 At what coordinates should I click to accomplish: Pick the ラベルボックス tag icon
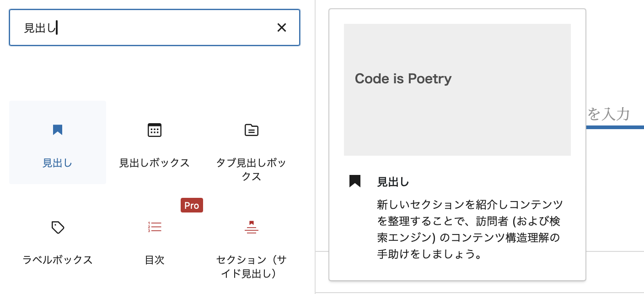pyautogui.click(x=58, y=227)
